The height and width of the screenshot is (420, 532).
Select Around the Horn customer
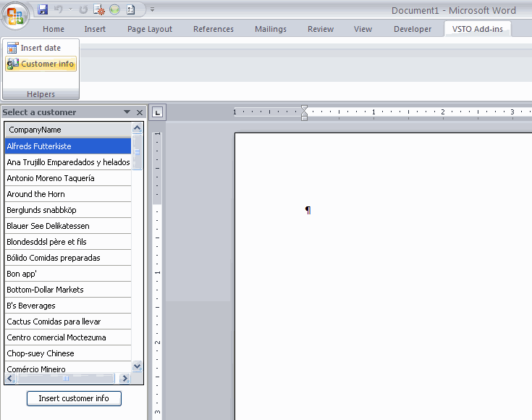coord(68,194)
